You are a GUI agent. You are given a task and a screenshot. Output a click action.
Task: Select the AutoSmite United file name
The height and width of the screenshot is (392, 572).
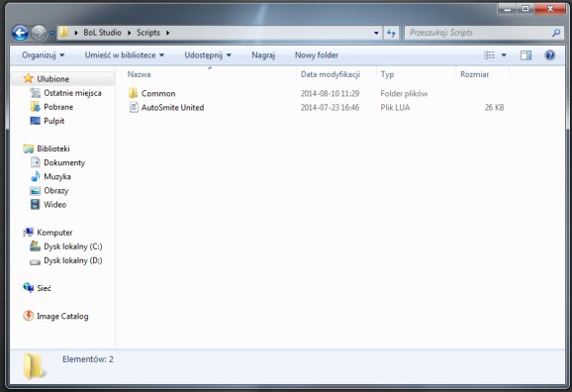pyautogui.click(x=172, y=107)
